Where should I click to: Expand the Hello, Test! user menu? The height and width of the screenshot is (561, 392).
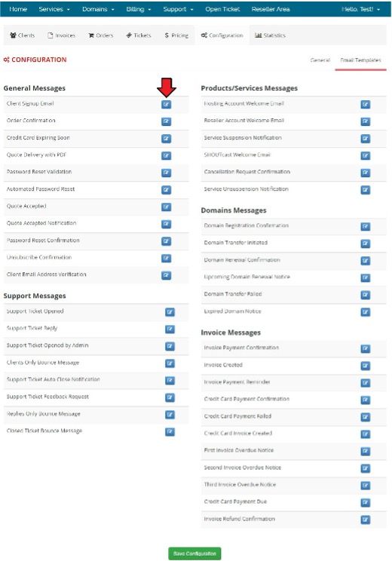(360, 9)
